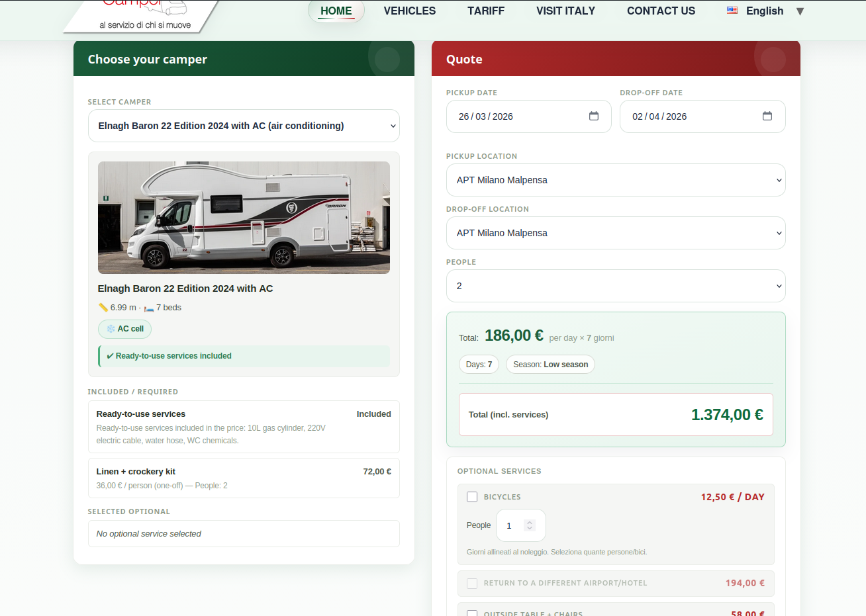Viewport: 866px width, 616px height.
Task: Open the CONTACT US page
Action: click(661, 11)
